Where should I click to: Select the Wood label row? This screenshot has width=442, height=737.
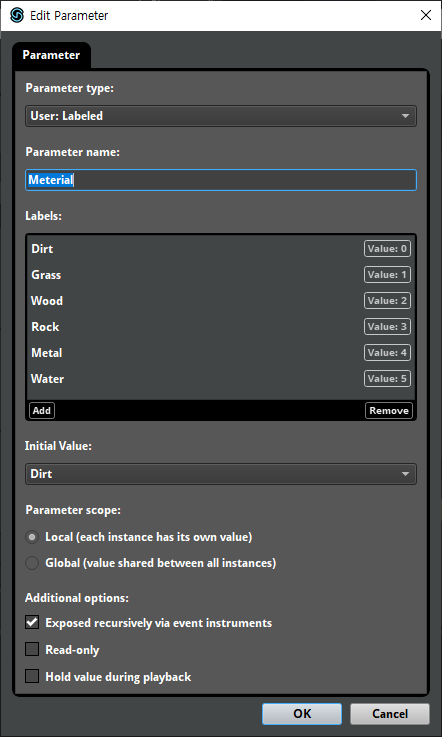[221, 301]
